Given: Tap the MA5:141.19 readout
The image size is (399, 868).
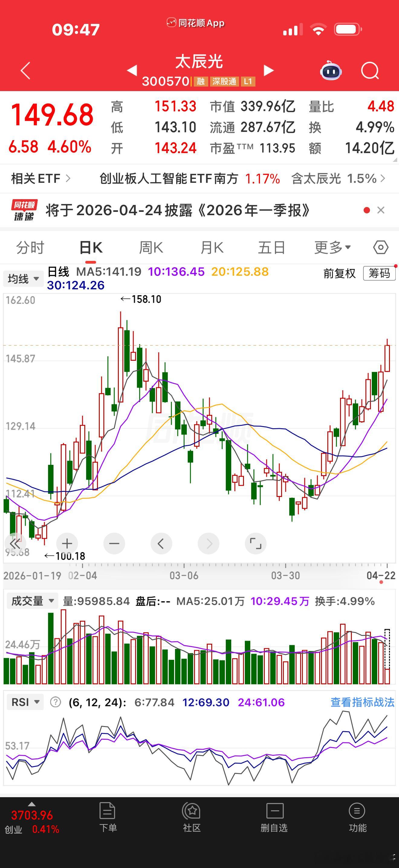Looking at the screenshot, I should pyautogui.click(x=109, y=271).
